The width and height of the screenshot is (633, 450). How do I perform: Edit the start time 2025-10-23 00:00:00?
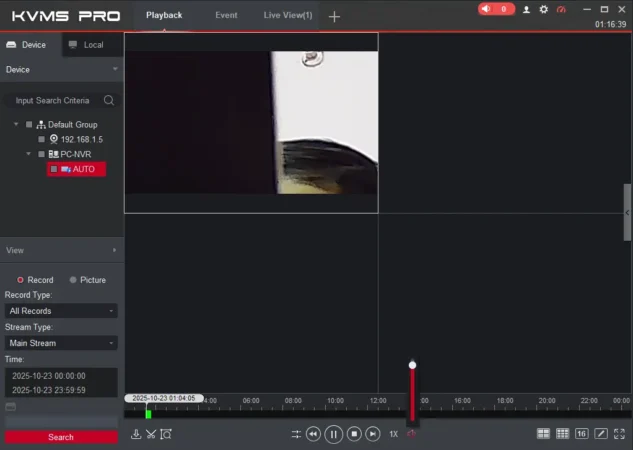[49, 376]
